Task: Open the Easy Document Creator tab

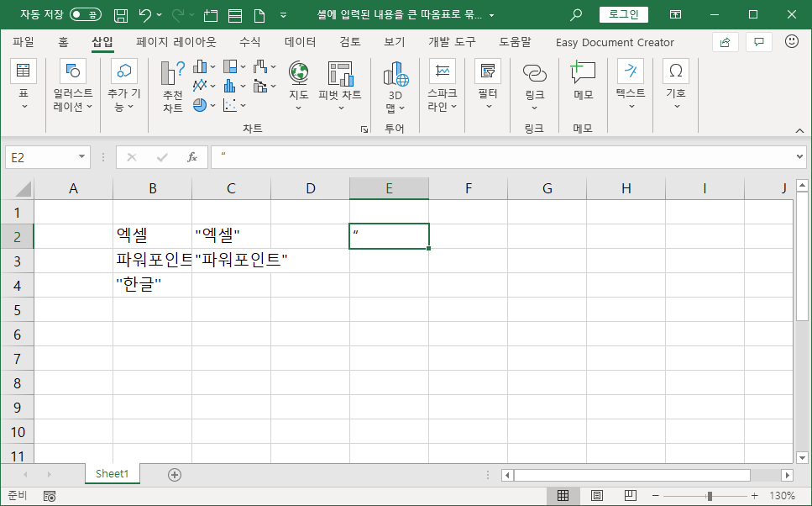Action: coord(615,43)
